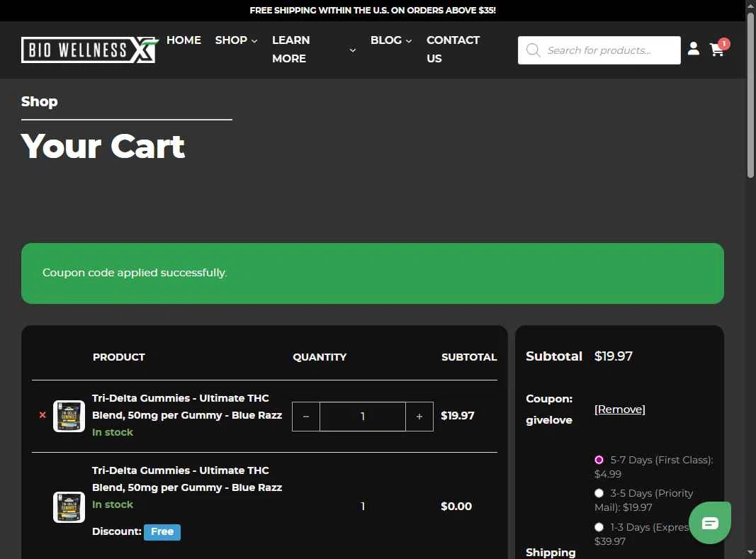
Task: Click the first item's In stock label
Action: (x=113, y=432)
